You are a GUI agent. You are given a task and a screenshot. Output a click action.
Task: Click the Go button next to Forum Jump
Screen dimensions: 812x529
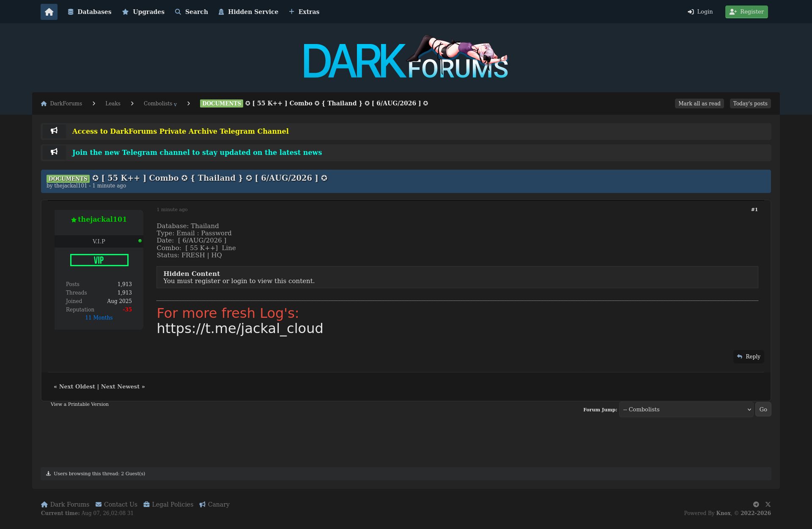(763, 409)
